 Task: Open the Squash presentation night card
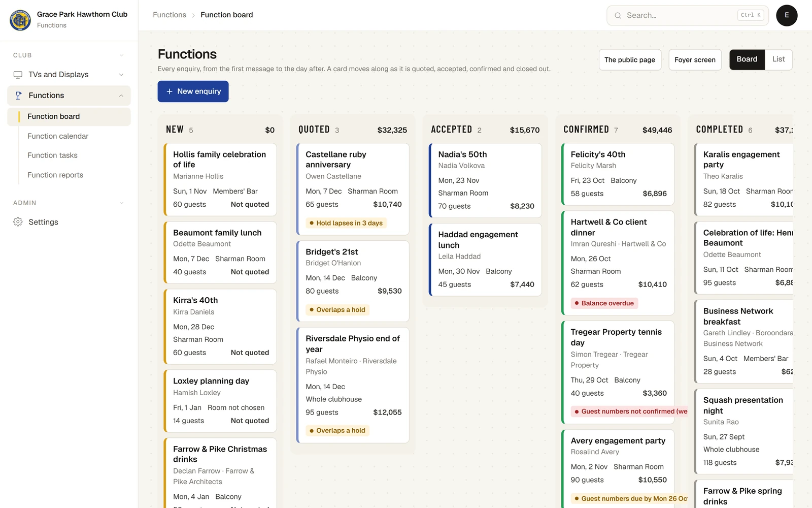click(x=743, y=431)
